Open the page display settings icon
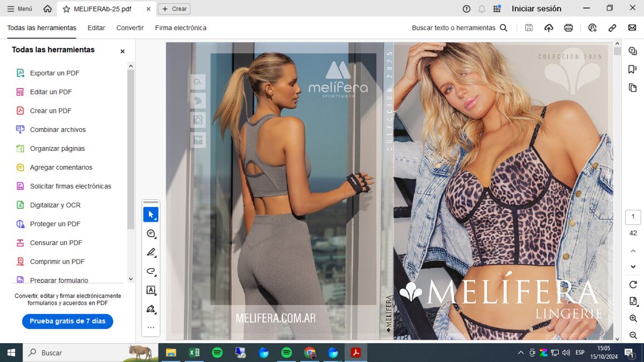Viewport: 644px width, 362px height. 633,301
